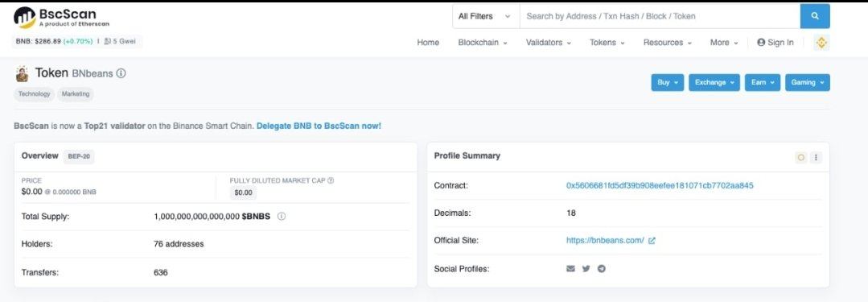Click the blue search magnifier button
The height and width of the screenshot is (302, 868).
pos(815,16)
